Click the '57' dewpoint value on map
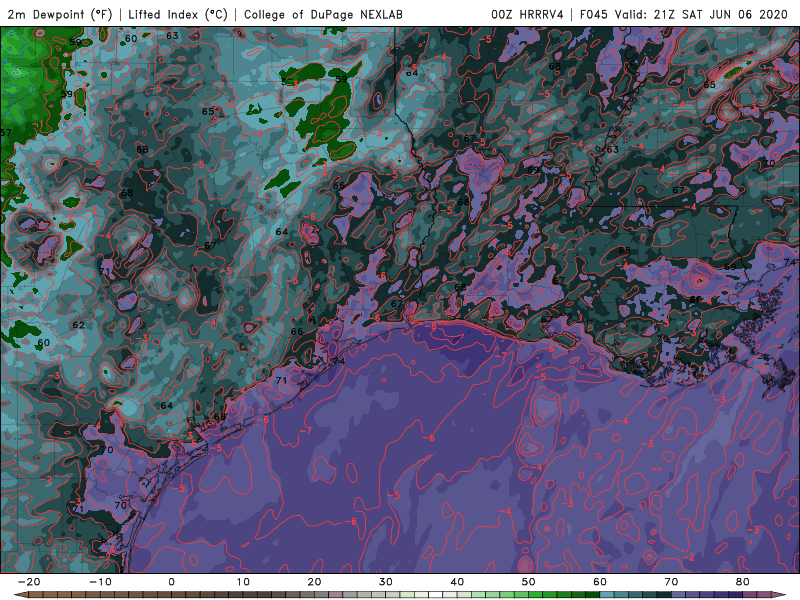 (6, 133)
